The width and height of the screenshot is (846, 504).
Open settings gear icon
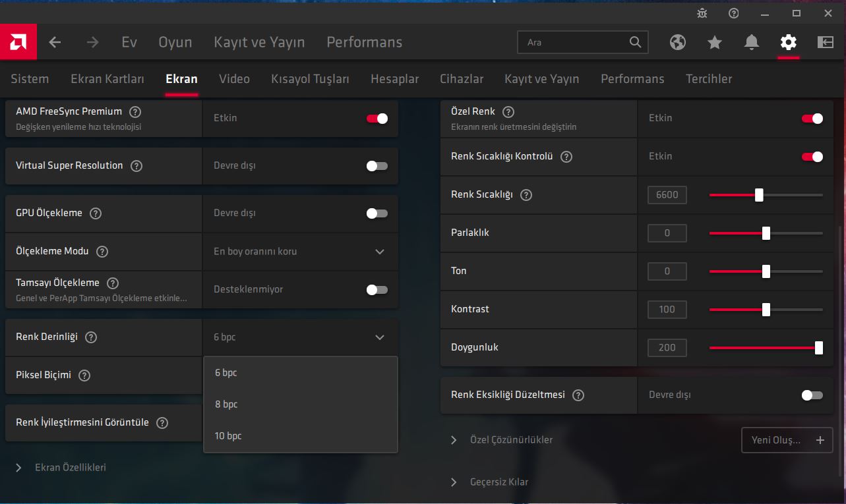pyautogui.click(x=789, y=42)
